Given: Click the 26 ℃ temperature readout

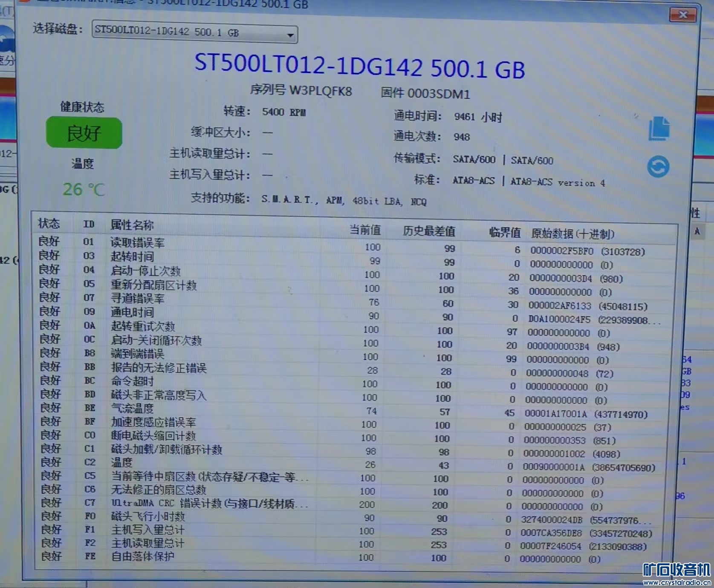Looking at the screenshot, I should pyautogui.click(x=84, y=189).
